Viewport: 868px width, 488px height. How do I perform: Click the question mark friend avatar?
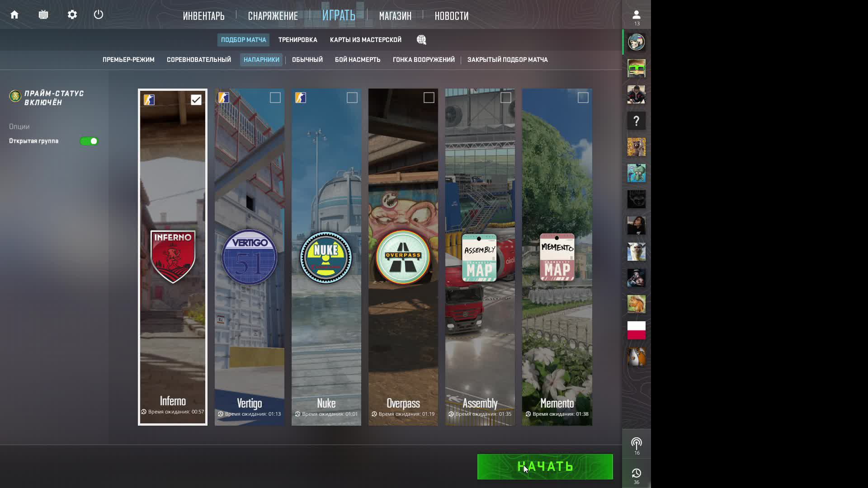point(636,121)
